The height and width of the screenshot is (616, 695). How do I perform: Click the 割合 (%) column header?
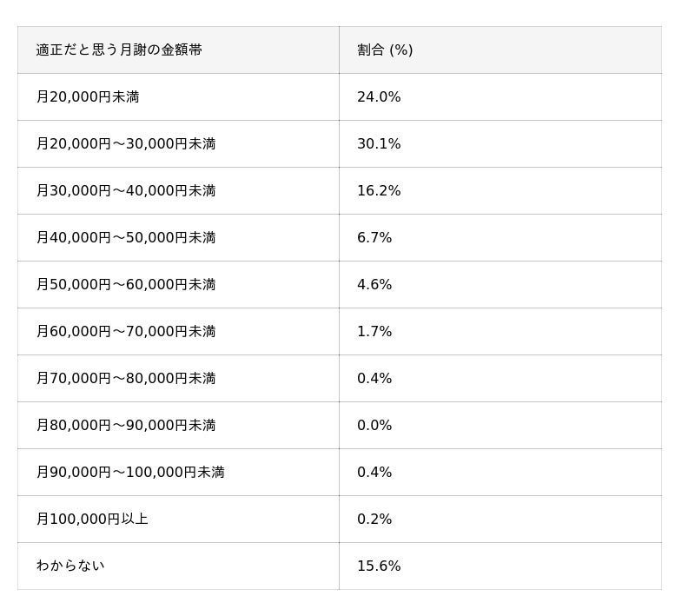tap(385, 50)
